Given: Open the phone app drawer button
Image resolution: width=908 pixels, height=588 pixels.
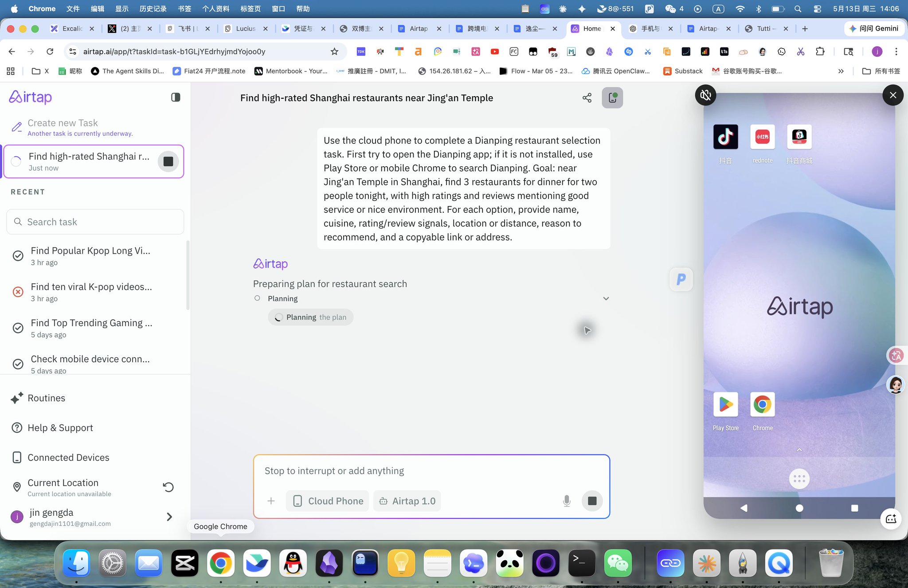Looking at the screenshot, I should pos(799,479).
